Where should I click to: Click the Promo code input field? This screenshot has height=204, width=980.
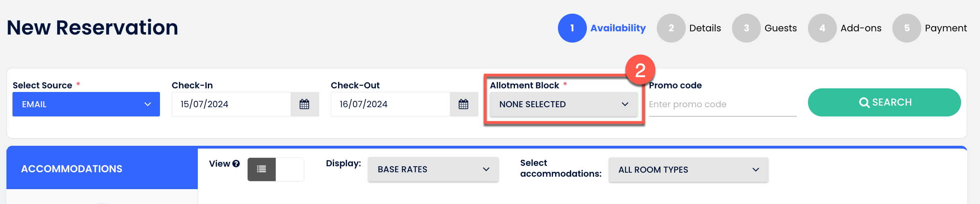[x=722, y=104]
